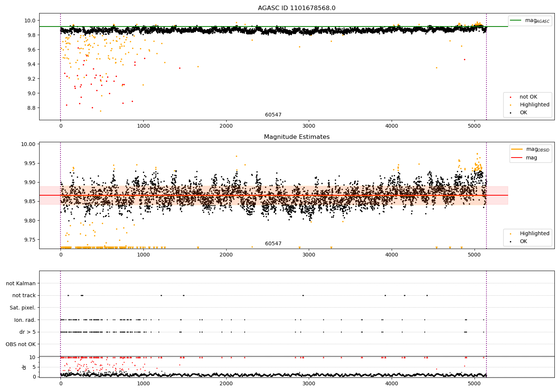
Task: Click the '1000' x-tick under the top plot
Action: coord(143,126)
